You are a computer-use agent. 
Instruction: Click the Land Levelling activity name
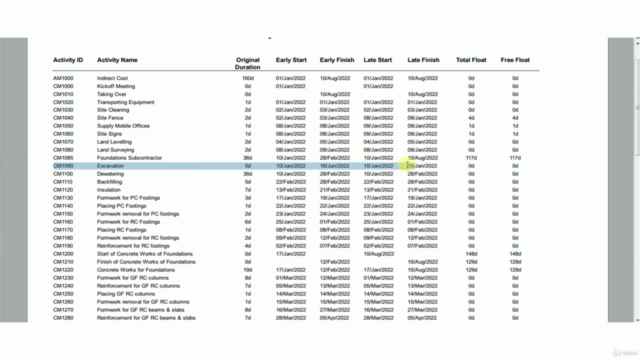(114, 142)
